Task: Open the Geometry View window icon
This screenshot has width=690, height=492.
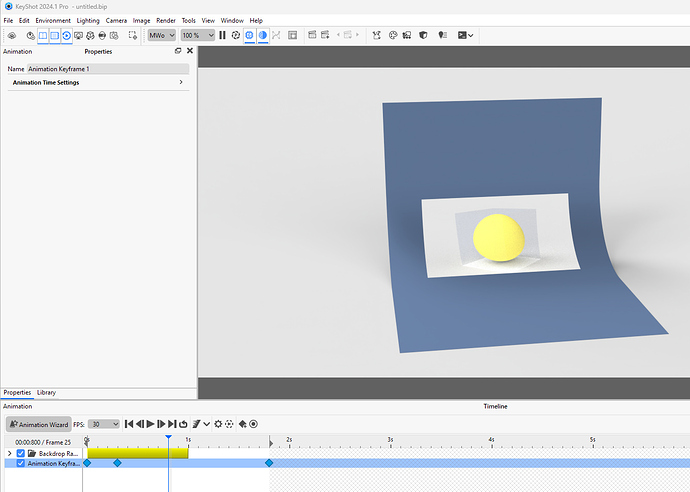Action: click(293, 35)
